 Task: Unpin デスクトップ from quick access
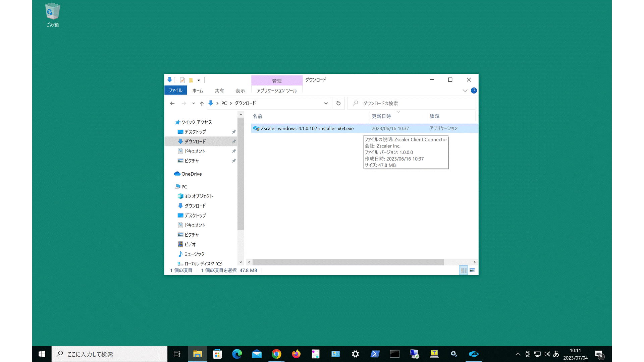click(x=234, y=132)
